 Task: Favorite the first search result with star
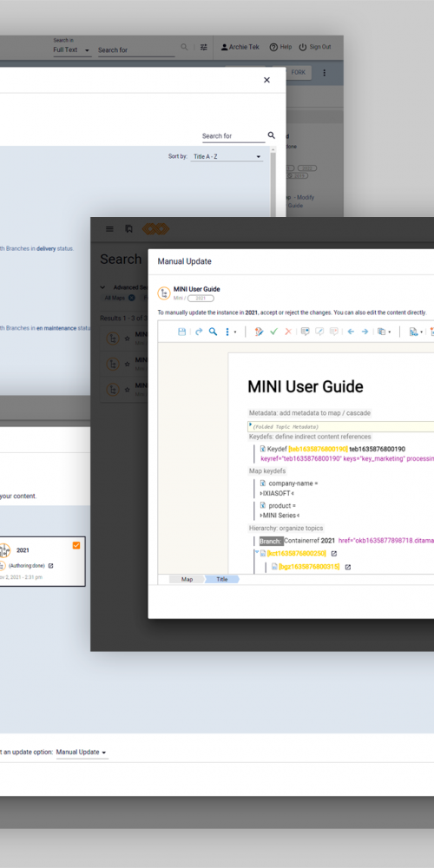coord(127,339)
